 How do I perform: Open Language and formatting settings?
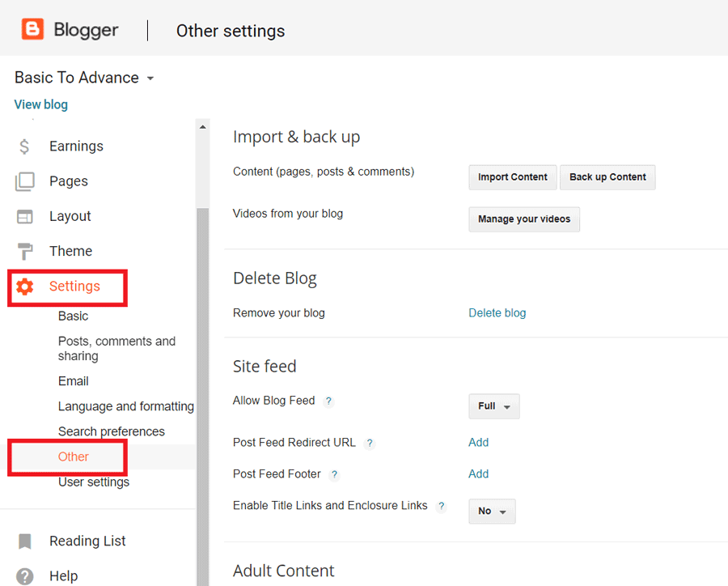tap(126, 406)
